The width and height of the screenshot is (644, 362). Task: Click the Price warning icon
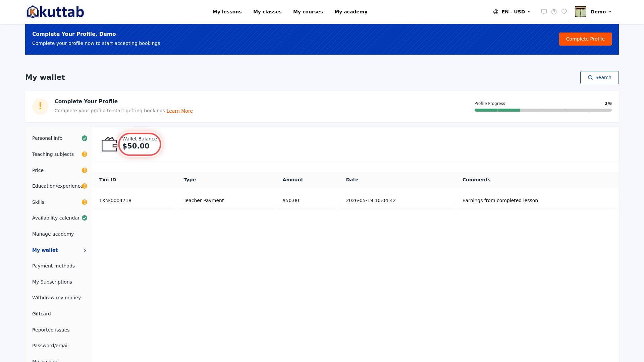point(85,170)
